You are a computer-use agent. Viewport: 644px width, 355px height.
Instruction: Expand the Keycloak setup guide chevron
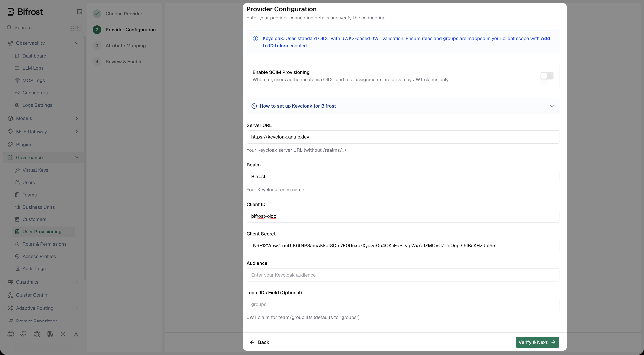552,106
